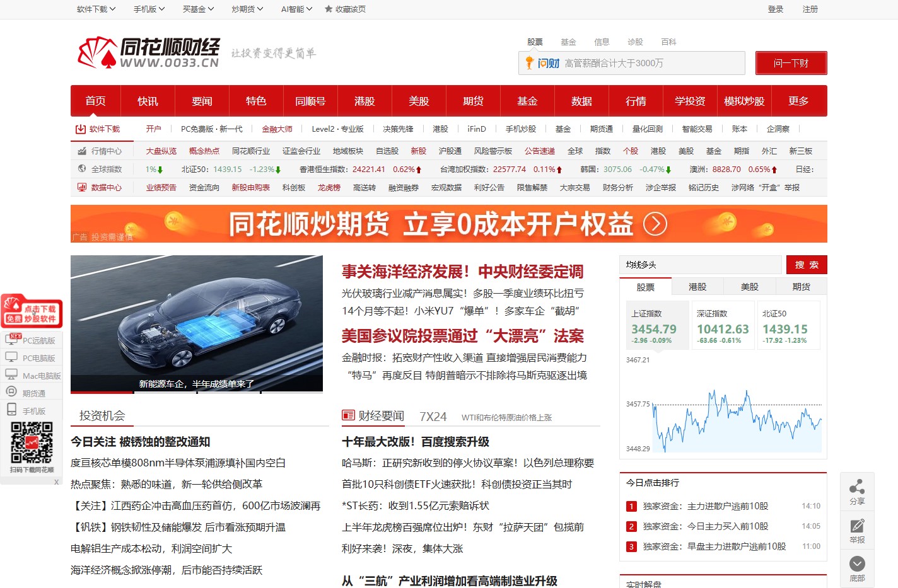The width and height of the screenshot is (898, 588).
Task: Expand the 炒期货 dropdown
Action: (247, 9)
